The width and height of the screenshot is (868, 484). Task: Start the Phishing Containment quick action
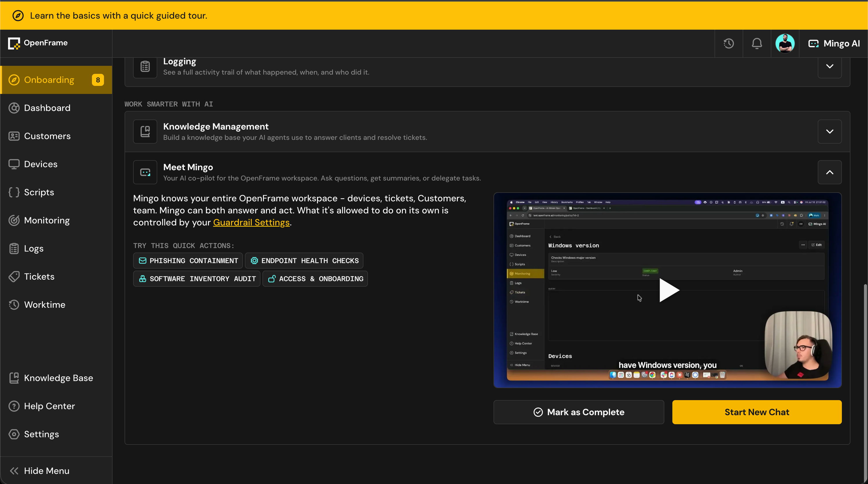click(x=188, y=261)
